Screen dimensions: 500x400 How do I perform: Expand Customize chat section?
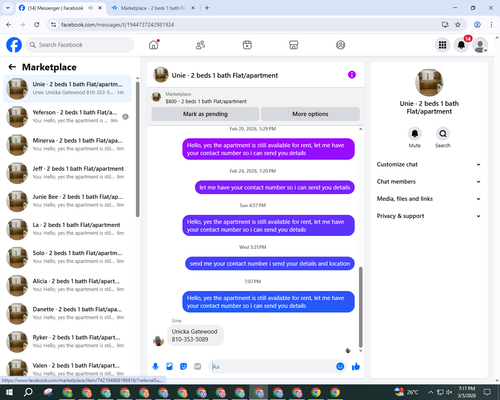pyautogui.click(x=429, y=164)
